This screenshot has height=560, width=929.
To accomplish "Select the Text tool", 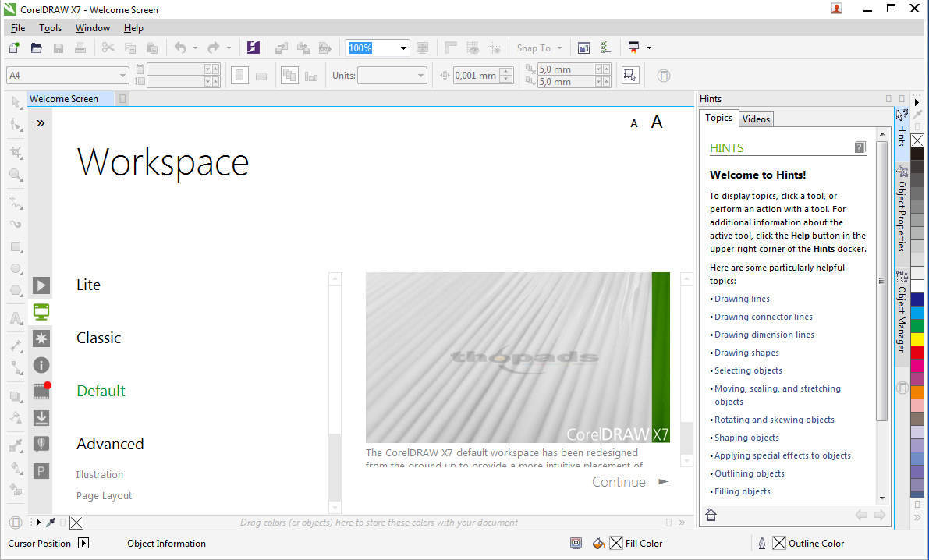I will (16, 318).
